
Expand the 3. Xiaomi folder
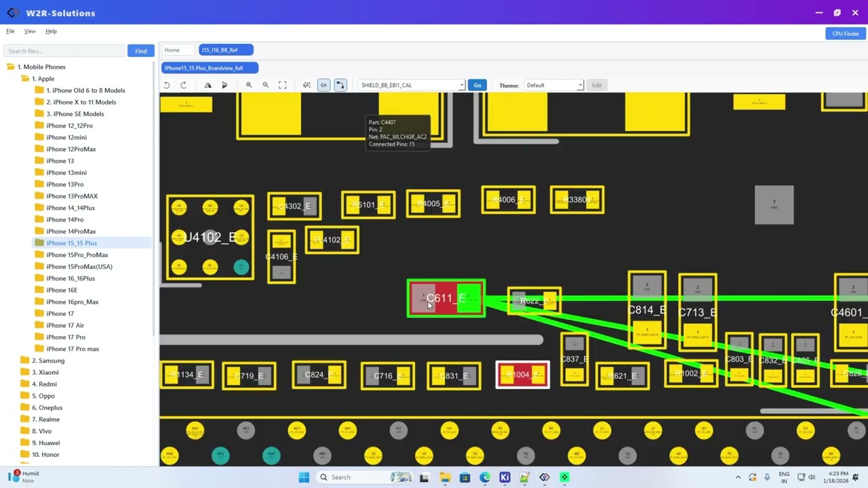point(45,372)
